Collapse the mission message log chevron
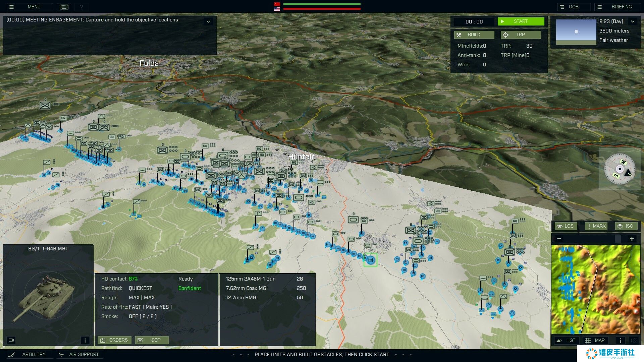The width and height of the screenshot is (644, 362). coord(208,21)
